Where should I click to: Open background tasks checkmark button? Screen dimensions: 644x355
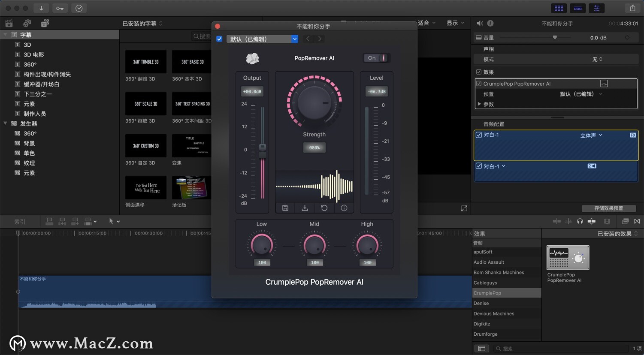coord(79,8)
